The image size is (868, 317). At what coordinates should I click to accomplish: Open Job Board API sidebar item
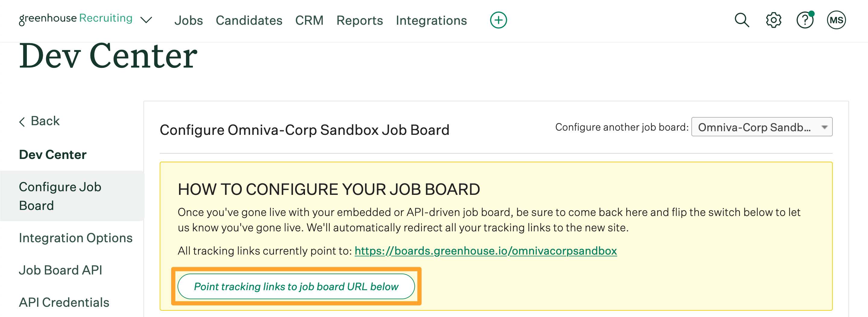[60, 270]
